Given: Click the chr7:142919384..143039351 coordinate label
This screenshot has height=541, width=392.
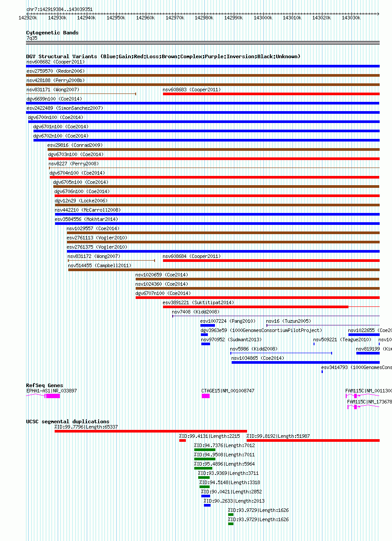Looking at the screenshot, I should pos(59,9).
